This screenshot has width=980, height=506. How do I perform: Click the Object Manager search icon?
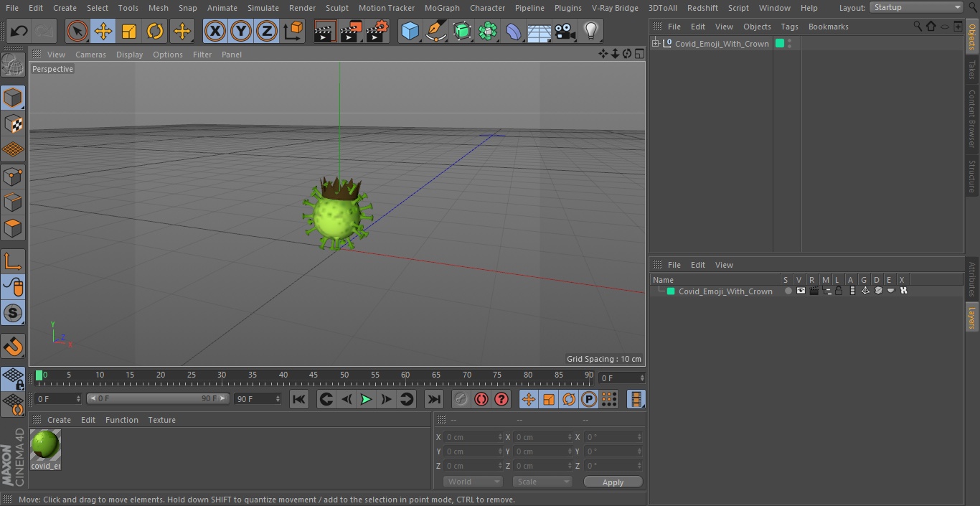(918, 27)
